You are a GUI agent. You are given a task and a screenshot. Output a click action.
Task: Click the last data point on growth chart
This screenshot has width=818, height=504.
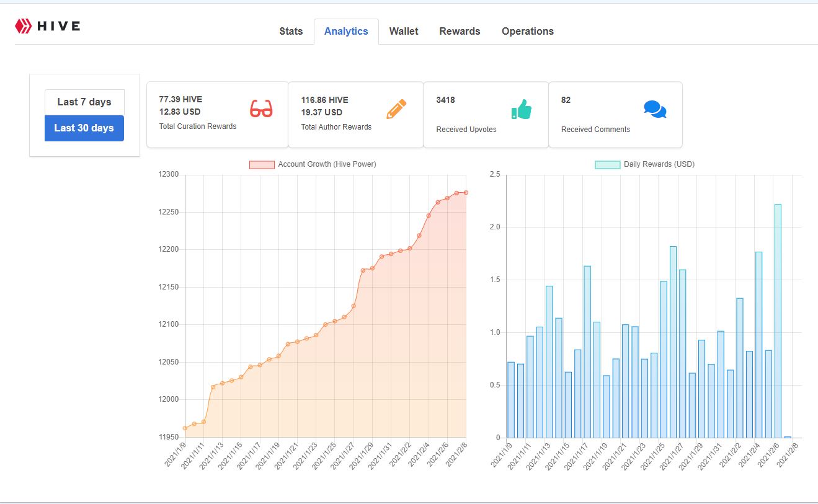coord(466,193)
